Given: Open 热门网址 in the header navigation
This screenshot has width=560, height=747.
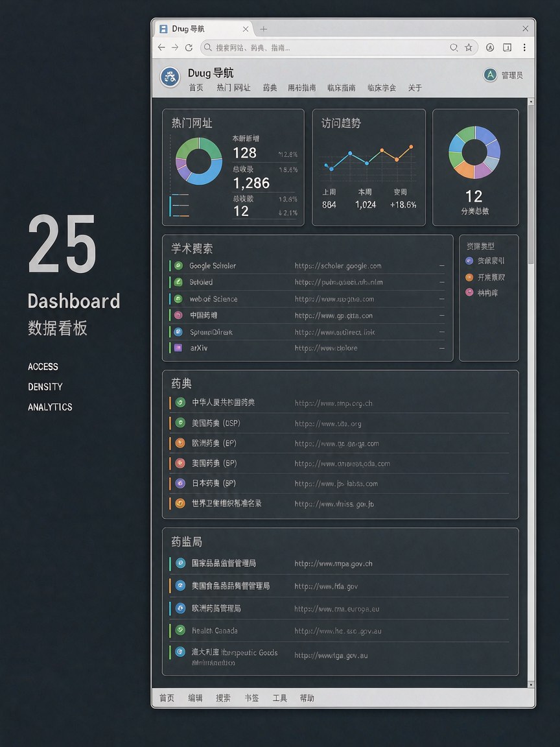Looking at the screenshot, I should (233, 88).
